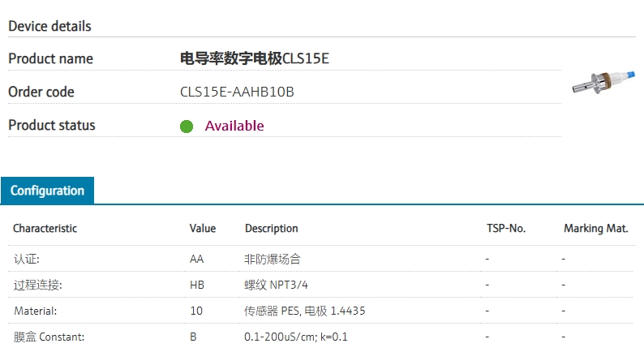The height and width of the screenshot is (352, 644).
Task: Open the CLS15E sensor product thumbnail image
Action: 603,82
